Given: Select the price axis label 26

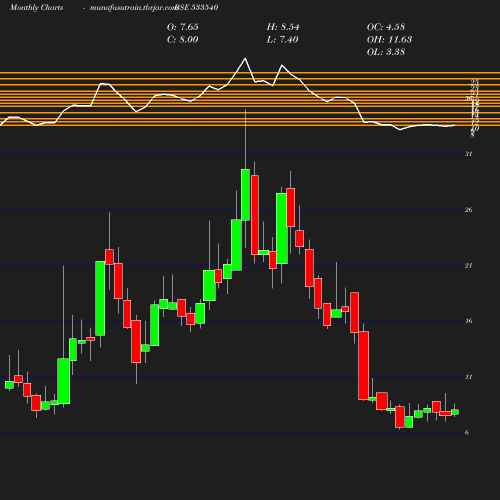Looking at the screenshot, I should click(469, 210).
